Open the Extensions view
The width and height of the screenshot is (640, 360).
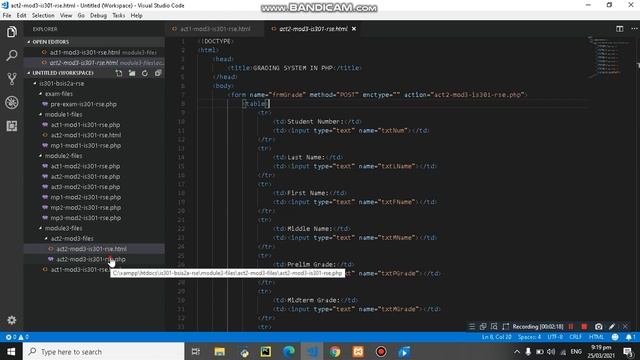(x=12, y=126)
